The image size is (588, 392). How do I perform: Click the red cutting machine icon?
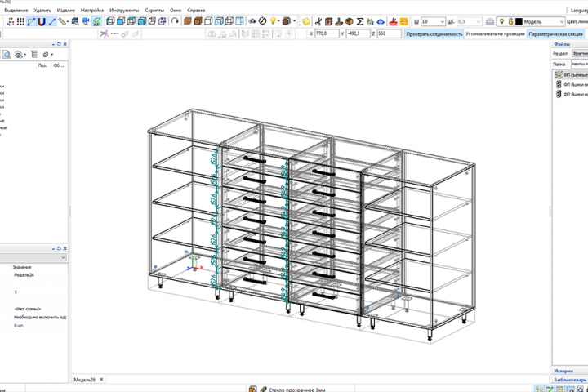tap(393, 22)
